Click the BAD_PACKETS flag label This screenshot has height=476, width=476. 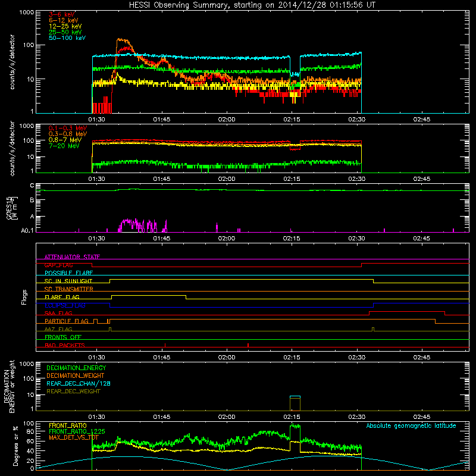point(65,345)
